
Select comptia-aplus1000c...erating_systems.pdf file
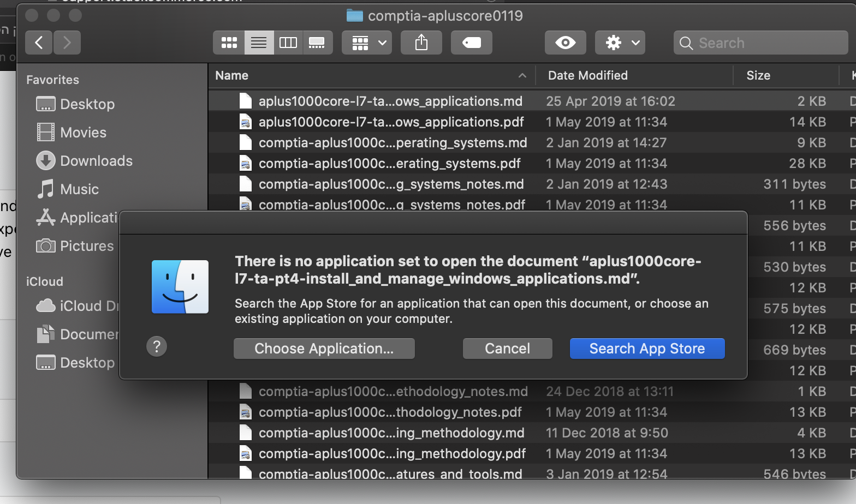[532, 163]
